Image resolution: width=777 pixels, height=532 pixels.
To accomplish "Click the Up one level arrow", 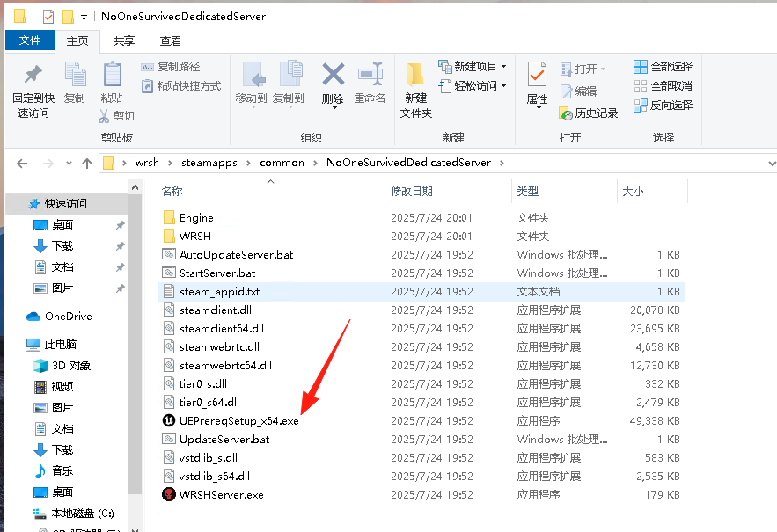I will [87, 164].
